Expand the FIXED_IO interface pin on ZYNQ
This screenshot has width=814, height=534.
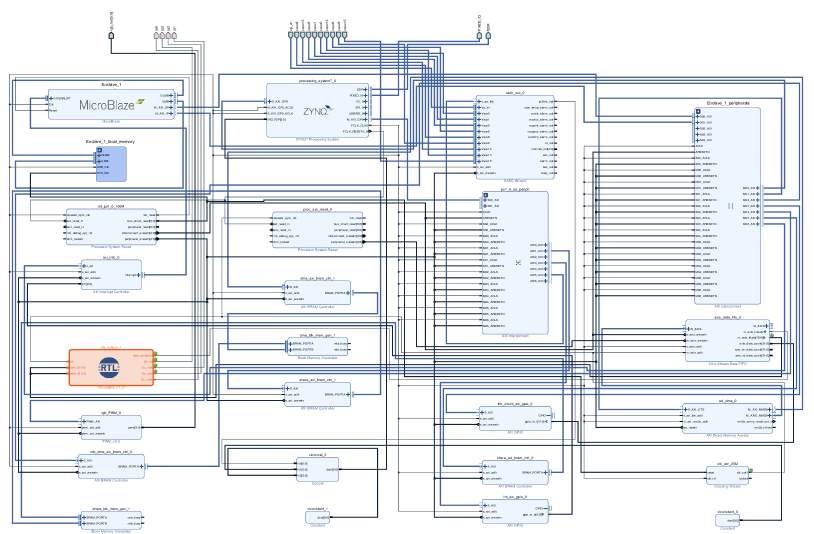[365, 95]
